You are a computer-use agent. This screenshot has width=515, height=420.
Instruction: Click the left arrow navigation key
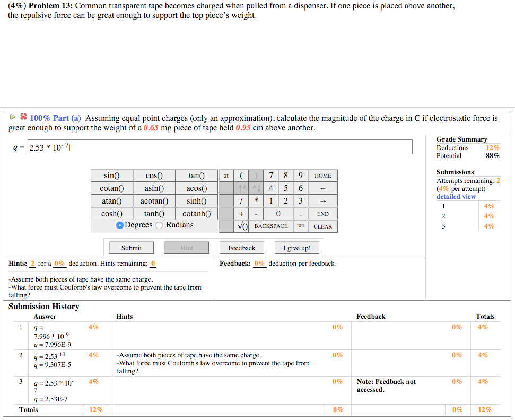click(x=322, y=188)
